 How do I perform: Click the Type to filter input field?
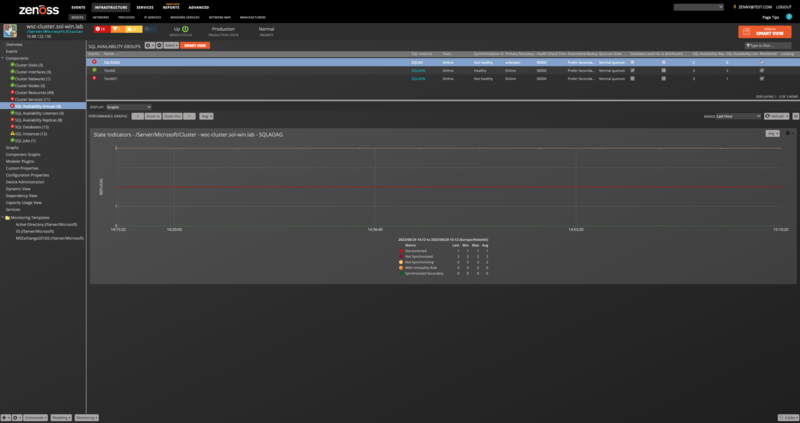[x=768, y=46]
